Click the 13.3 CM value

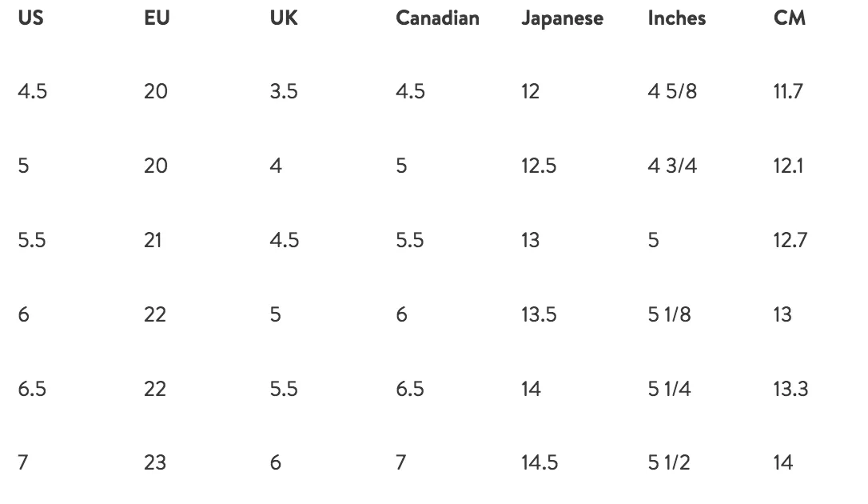pyautogui.click(x=790, y=389)
